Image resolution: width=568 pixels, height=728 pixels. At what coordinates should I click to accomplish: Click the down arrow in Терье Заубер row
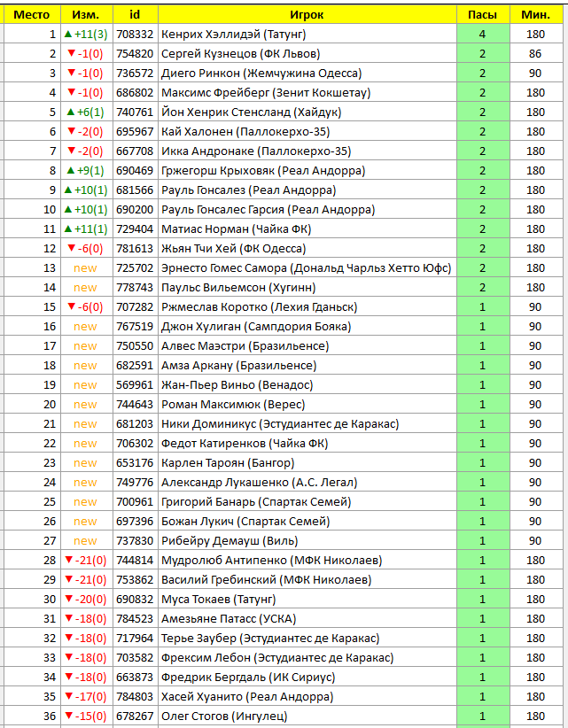(69, 638)
